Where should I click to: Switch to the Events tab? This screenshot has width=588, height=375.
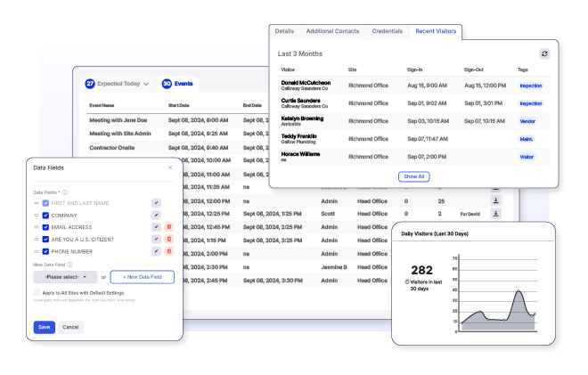click(x=178, y=84)
